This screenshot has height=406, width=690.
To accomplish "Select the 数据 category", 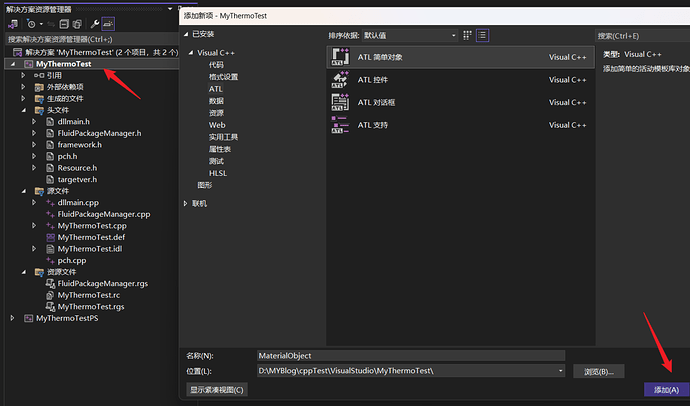I will [x=216, y=101].
